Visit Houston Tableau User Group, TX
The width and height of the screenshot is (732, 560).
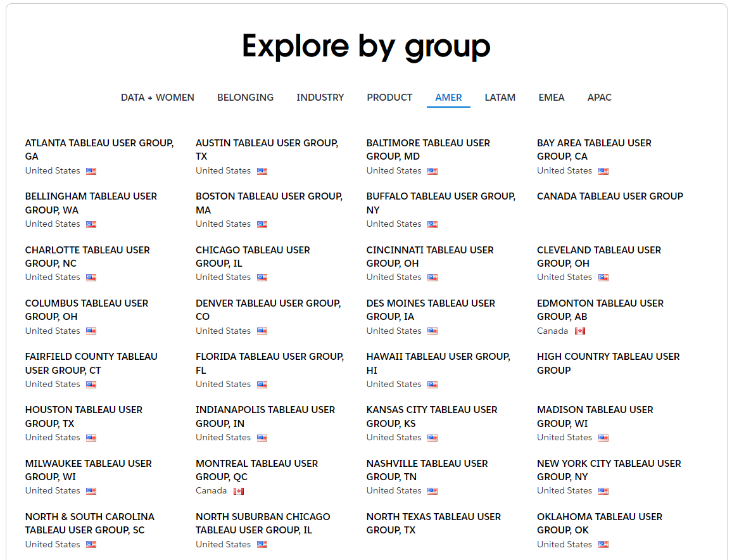[x=84, y=417]
